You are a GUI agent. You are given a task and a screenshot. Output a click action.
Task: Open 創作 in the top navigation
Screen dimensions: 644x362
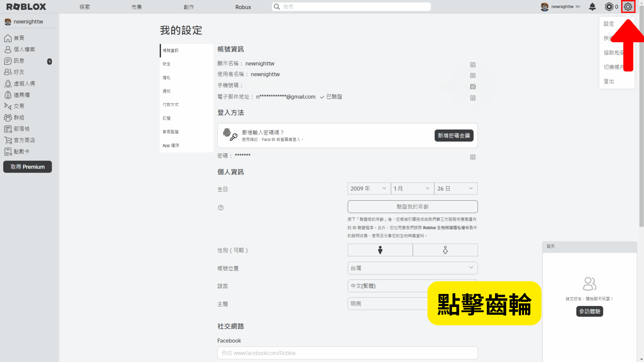point(189,7)
